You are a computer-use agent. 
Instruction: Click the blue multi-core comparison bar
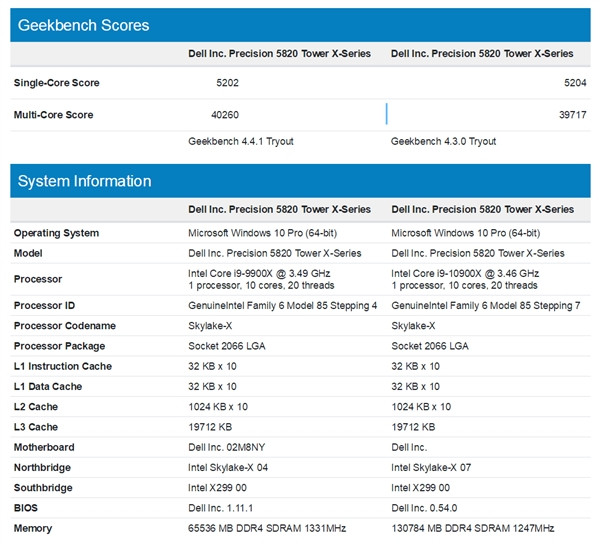coord(386,114)
